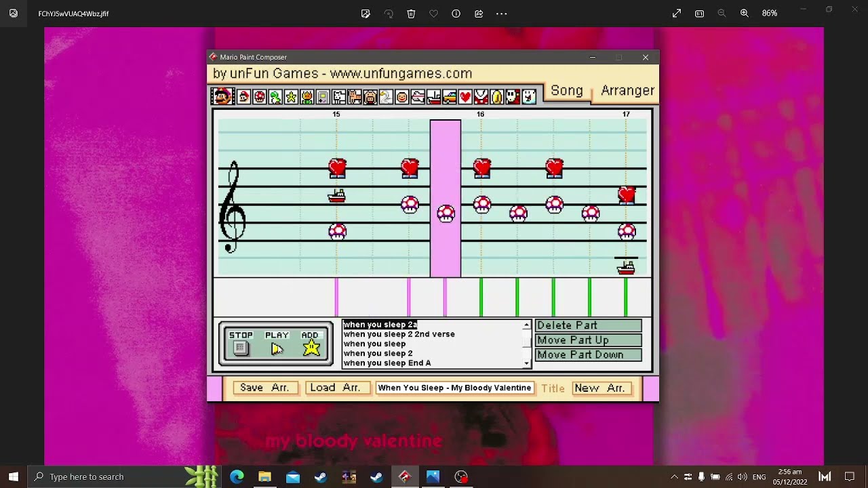The height and width of the screenshot is (488, 868).
Task: Click the part list scroll down arrow
Action: [527, 364]
